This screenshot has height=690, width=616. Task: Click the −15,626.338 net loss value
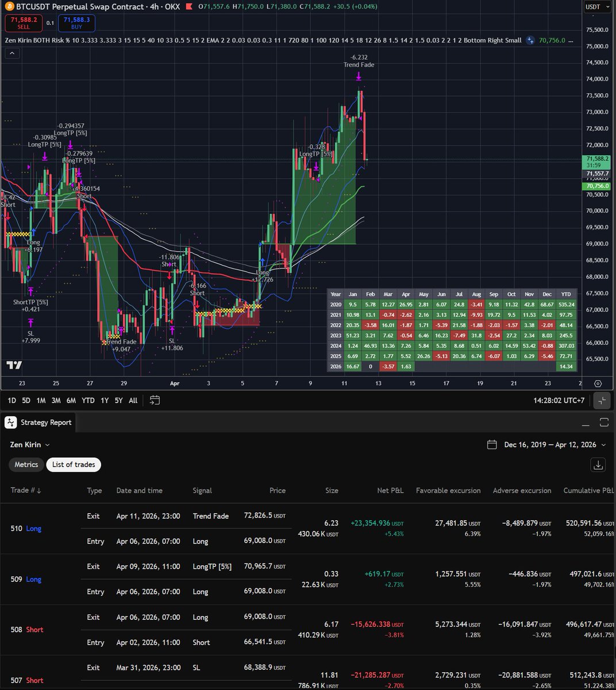click(x=378, y=623)
